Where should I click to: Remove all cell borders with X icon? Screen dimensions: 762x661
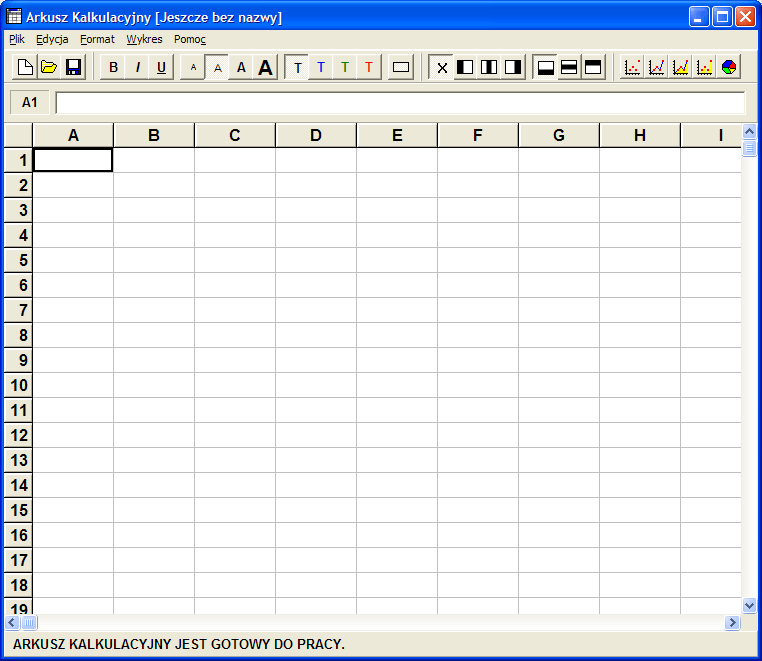pos(442,67)
